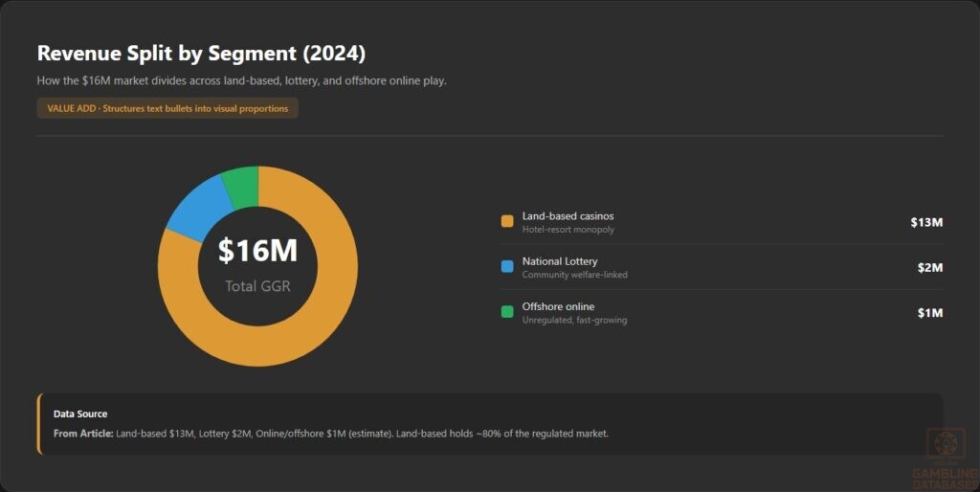Click the green Offshore online legend swatch
Image resolution: width=980 pixels, height=492 pixels.
[507, 311]
